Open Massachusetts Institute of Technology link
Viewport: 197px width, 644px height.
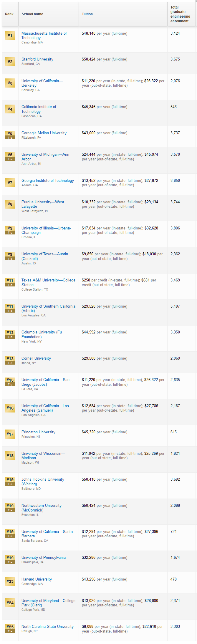(44, 36)
